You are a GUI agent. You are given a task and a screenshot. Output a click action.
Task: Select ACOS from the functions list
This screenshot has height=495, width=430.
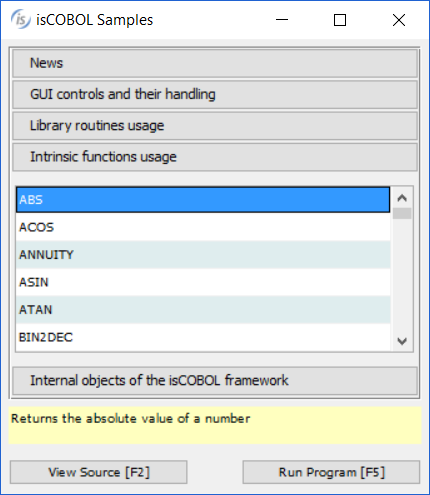coord(203,227)
